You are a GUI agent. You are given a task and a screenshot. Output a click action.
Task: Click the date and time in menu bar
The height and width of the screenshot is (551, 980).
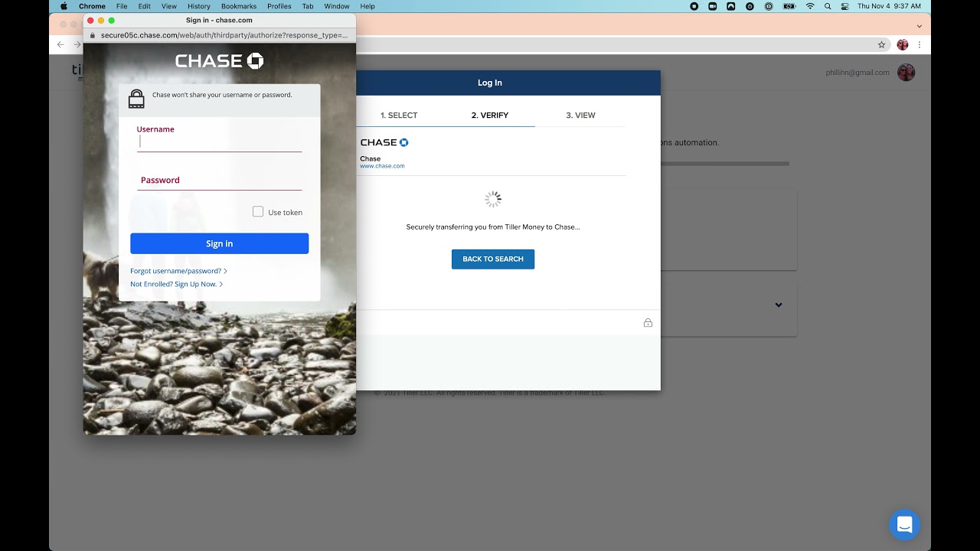tap(889, 6)
